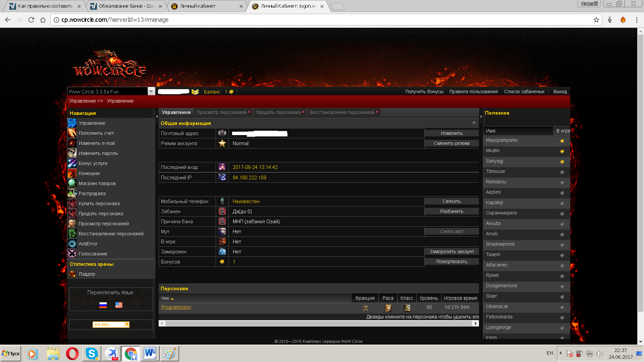
Task: Collapse the Общая информация section
Action: coord(474,123)
